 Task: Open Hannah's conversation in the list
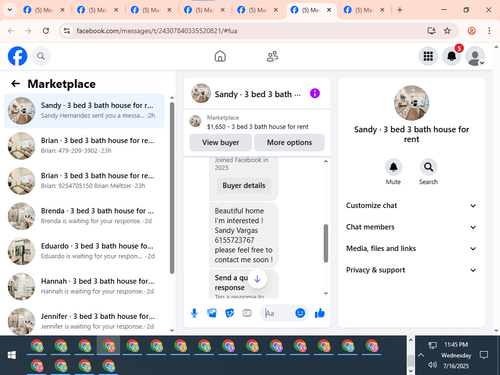pyautogui.click(x=84, y=286)
